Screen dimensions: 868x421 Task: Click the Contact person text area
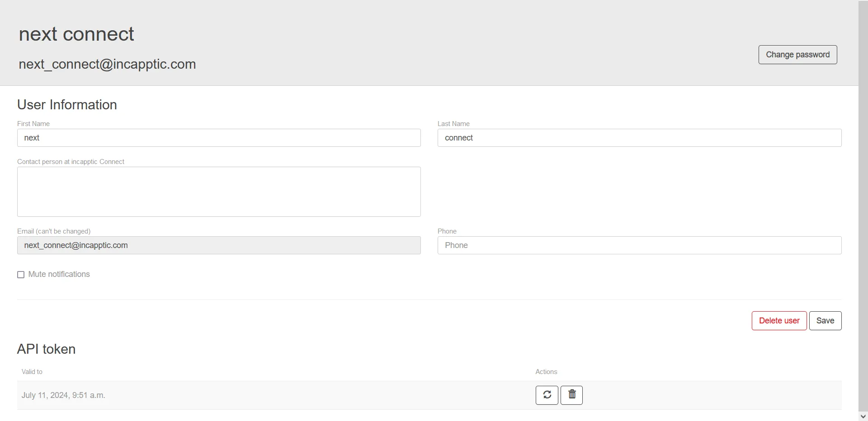pos(219,192)
